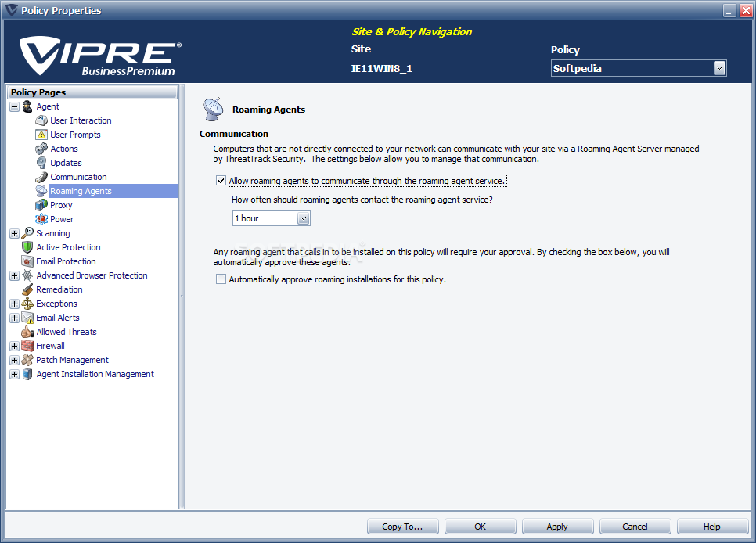Screen dimensions: 756x543
Task: Open the Actions policy page
Action: [x=63, y=149]
